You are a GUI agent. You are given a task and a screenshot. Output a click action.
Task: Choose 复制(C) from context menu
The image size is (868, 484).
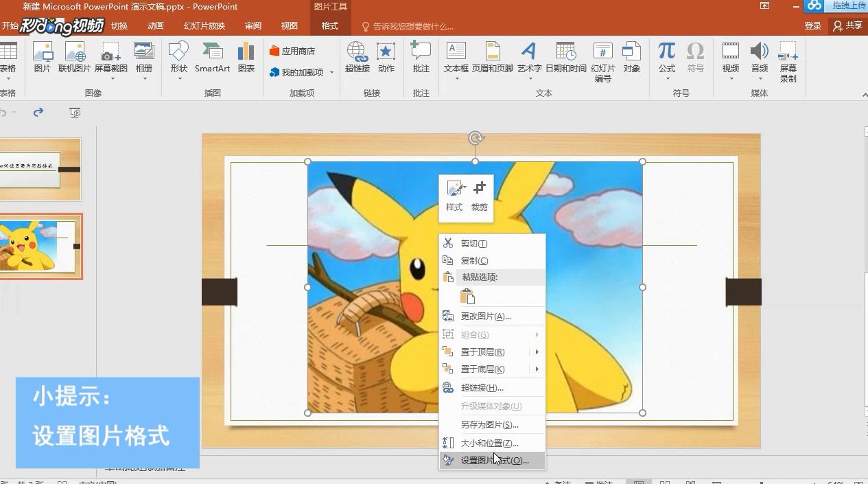492,261
